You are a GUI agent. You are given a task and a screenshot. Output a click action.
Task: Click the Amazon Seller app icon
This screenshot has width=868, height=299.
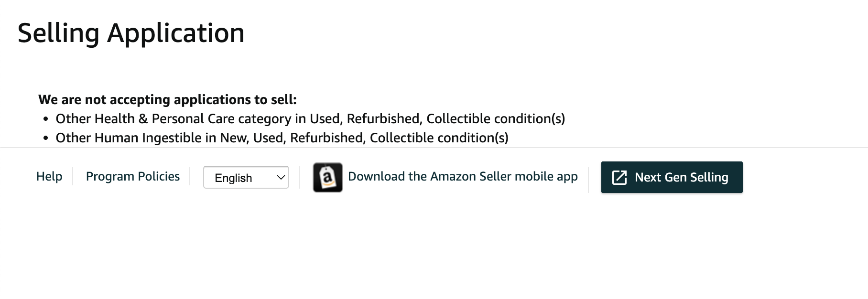pos(327,177)
